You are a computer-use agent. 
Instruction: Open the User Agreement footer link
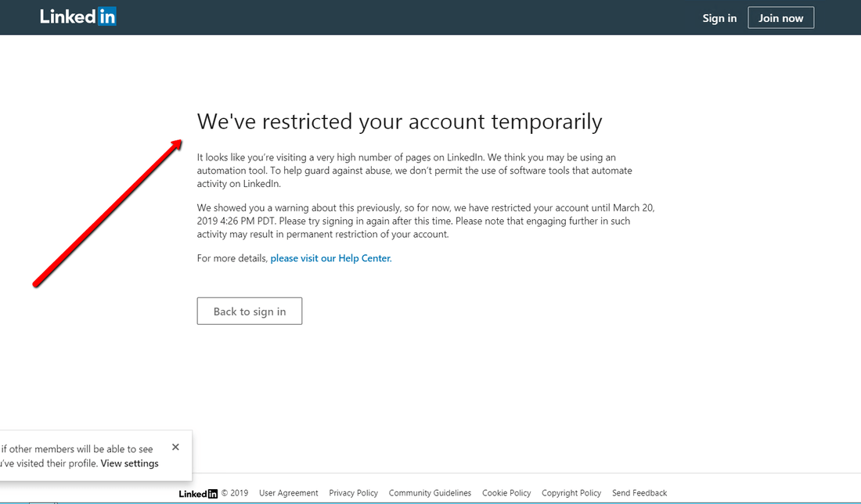point(289,493)
